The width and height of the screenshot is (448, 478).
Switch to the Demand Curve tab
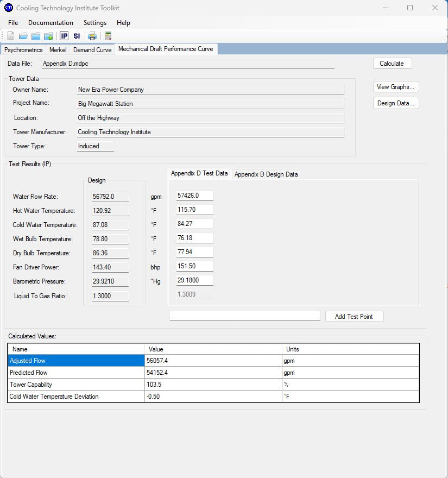(92, 50)
